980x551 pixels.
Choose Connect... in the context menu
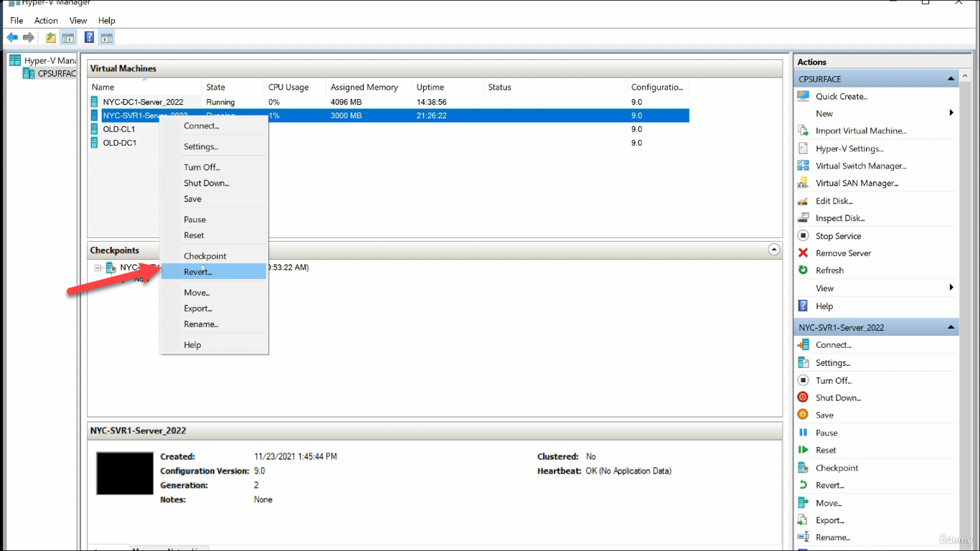click(x=214, y=126)
